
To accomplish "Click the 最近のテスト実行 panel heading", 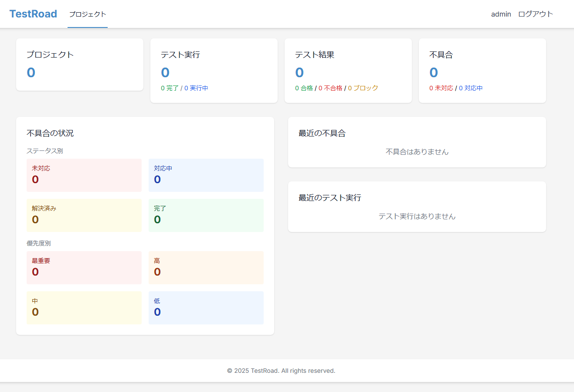I will [x=330, y=198].
